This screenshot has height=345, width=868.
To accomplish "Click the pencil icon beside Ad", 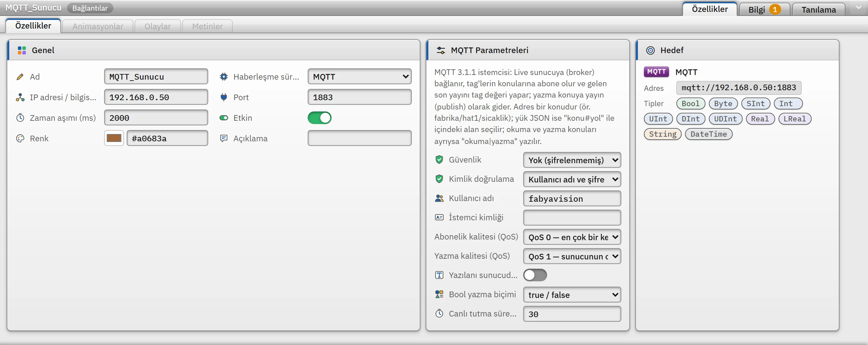I will (20, 77).
